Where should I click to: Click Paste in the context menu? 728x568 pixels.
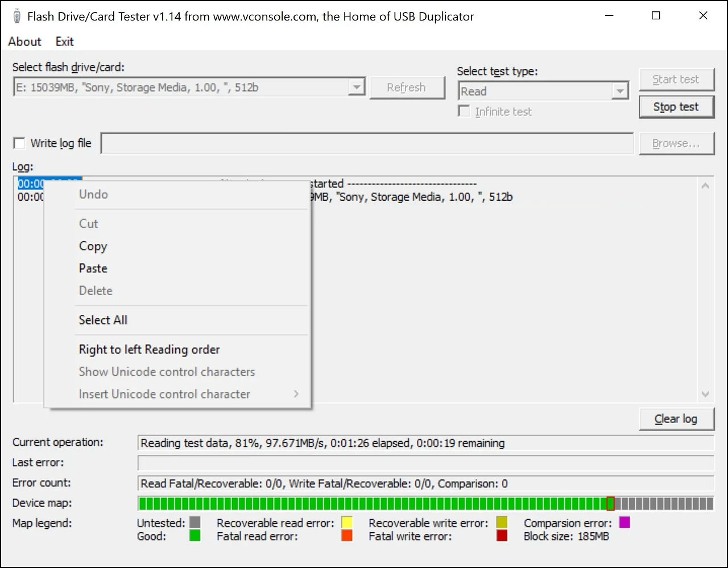(x=93, y=268)
